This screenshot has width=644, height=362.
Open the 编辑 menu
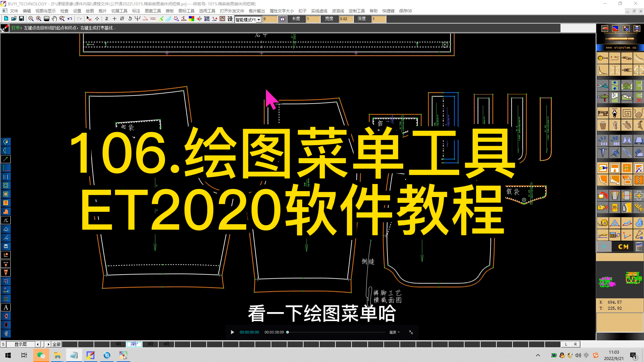coord(27,11)
